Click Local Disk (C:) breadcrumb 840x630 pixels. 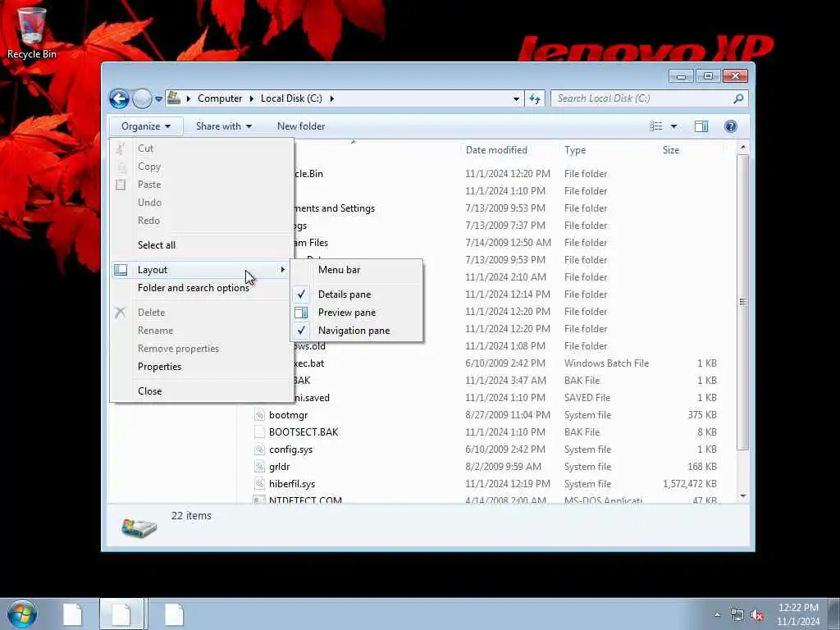(291, 98)
